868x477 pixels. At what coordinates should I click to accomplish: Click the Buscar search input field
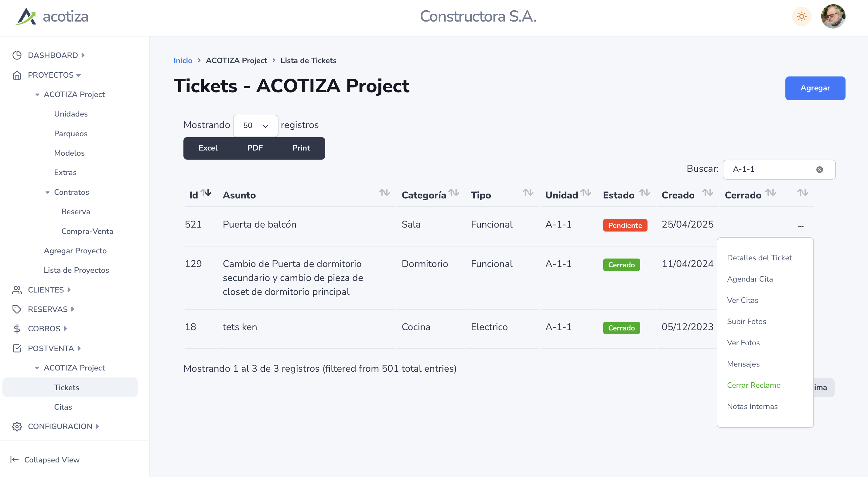click(772, 170)
